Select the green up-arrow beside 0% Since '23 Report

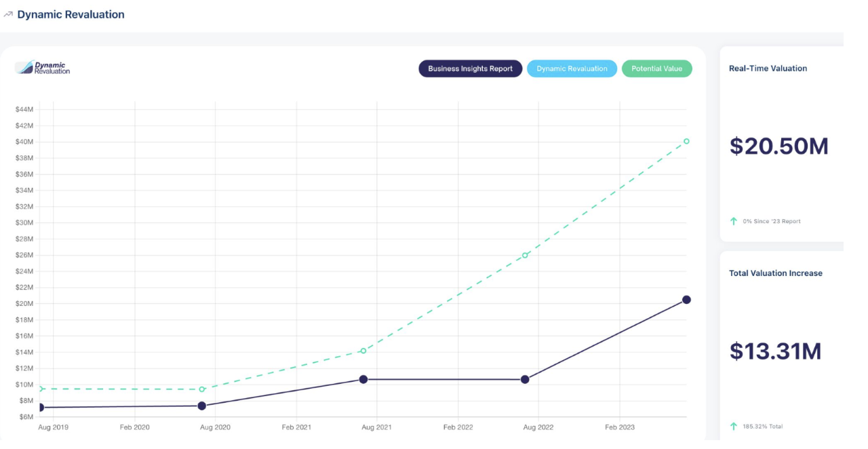click(x=733, y=220)
